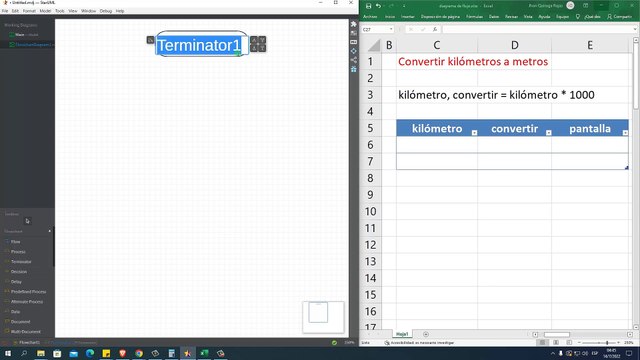
Task: Click taskbar search magnifier icon
Action: point(24,353)
